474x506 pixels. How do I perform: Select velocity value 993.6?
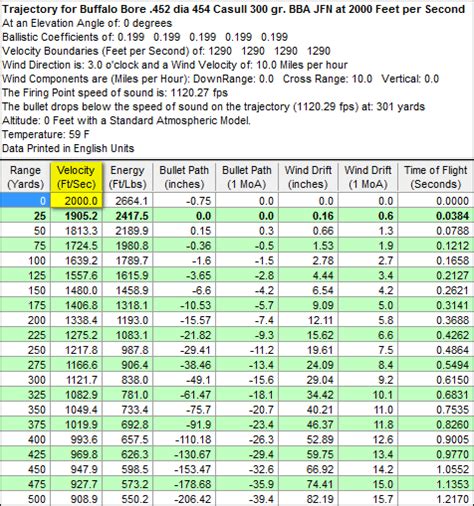[x=76, y=439]
